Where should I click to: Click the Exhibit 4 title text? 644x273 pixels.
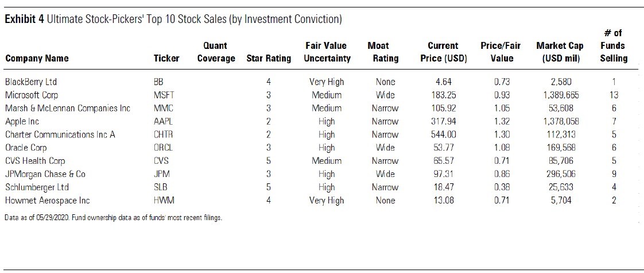click(x=173, y=20)
